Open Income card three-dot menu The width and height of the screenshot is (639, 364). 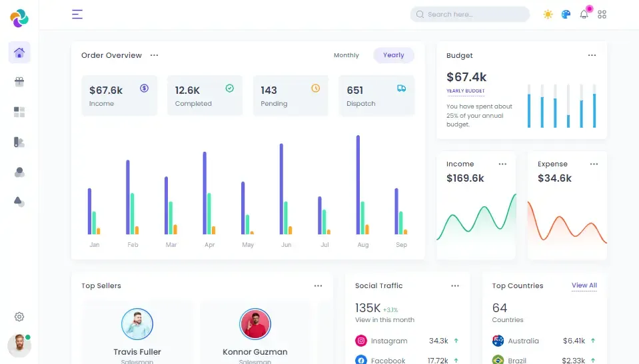[x=502, y=164]
